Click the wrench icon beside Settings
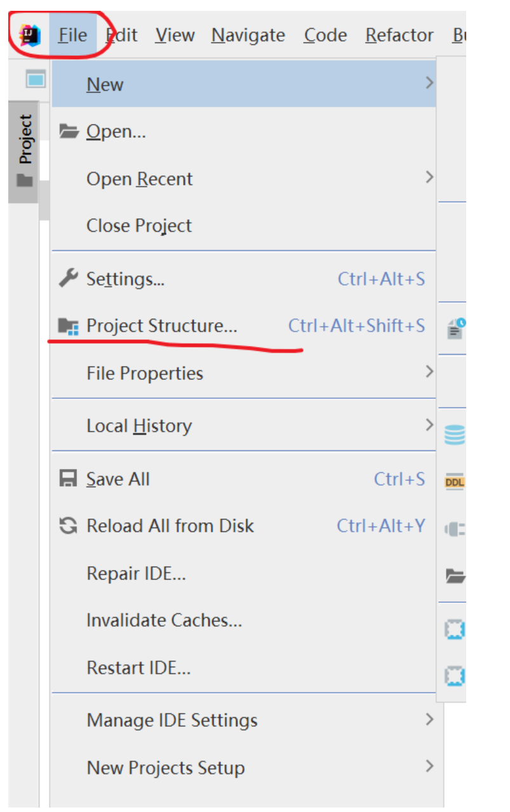 tap(68, 278)
